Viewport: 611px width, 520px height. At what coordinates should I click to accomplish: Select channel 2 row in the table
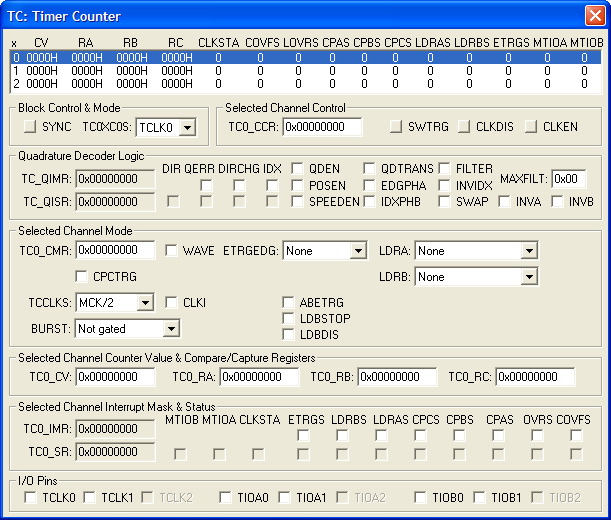306,84
